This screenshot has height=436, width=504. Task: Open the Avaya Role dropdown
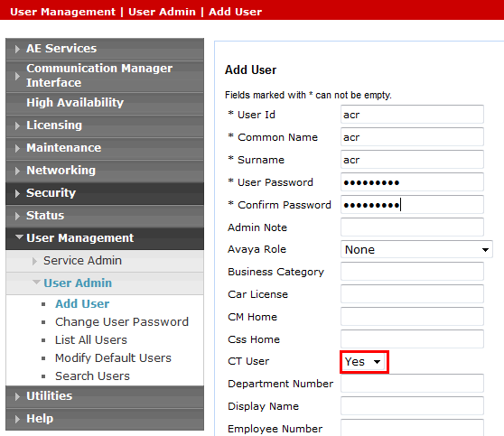416,249
